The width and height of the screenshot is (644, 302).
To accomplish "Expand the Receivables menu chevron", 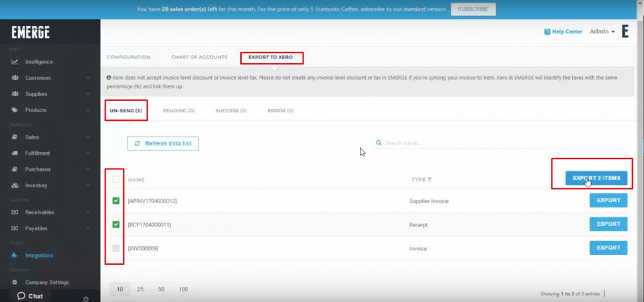I will click(88, 212).
